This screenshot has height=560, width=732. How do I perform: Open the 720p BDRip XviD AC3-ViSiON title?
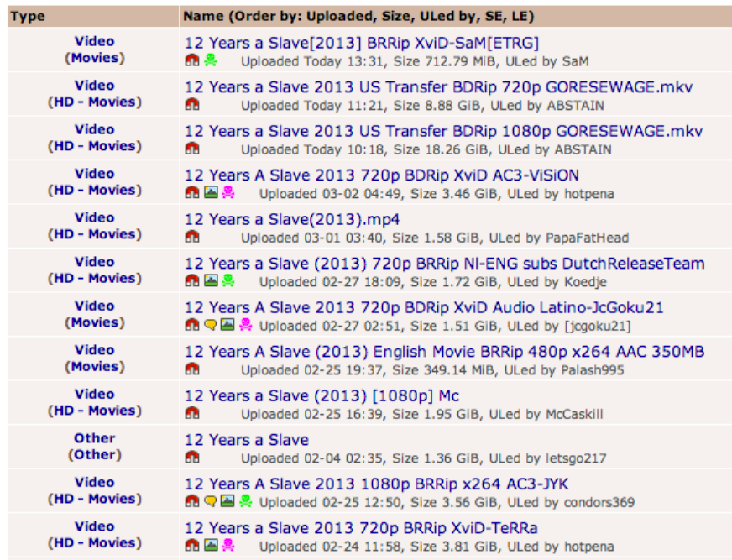pyautogui.click(x=382, y=175)
